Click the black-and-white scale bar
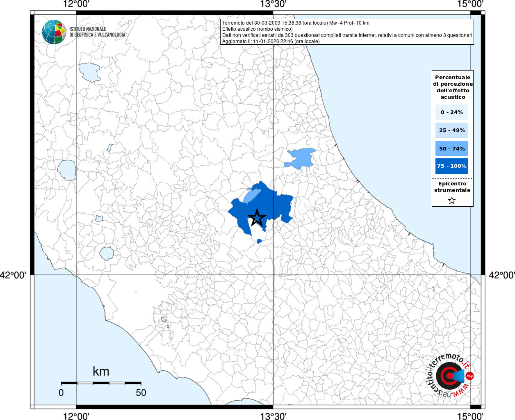Screen dimensions: 515x420 point(101,383)
